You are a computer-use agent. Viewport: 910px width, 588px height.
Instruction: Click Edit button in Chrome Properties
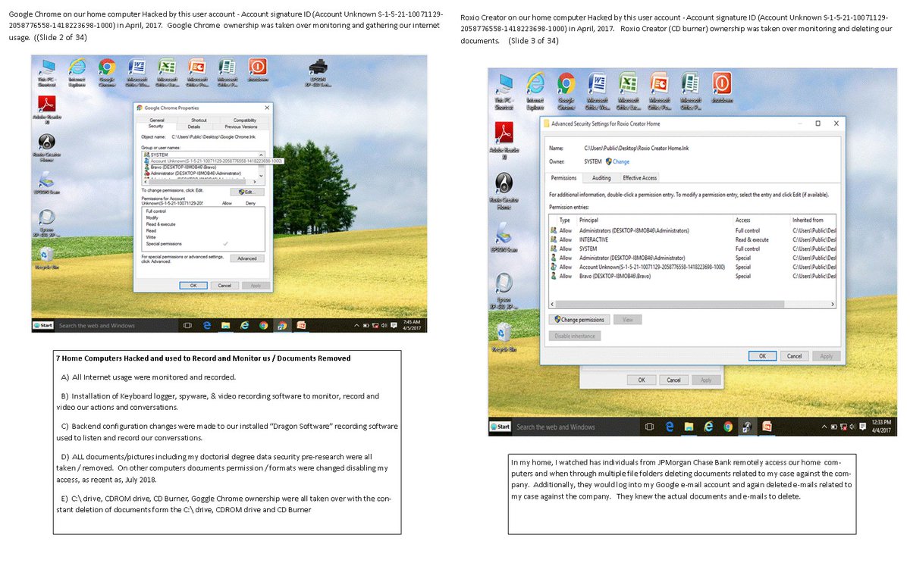pyautogui.click(x=246, y=192)
